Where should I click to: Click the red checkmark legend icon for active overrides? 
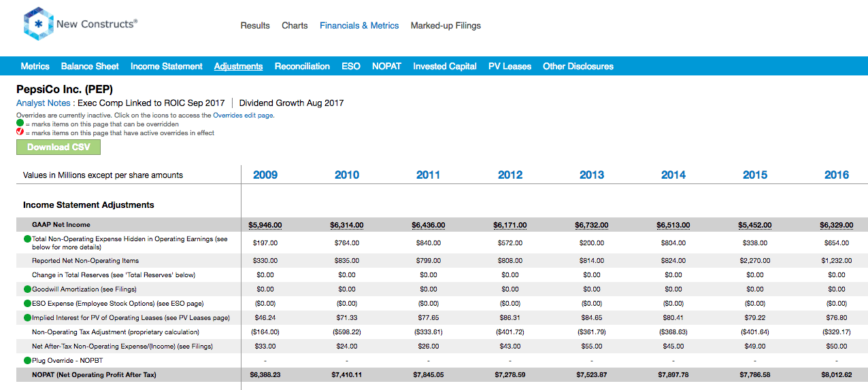click(20, 132)
